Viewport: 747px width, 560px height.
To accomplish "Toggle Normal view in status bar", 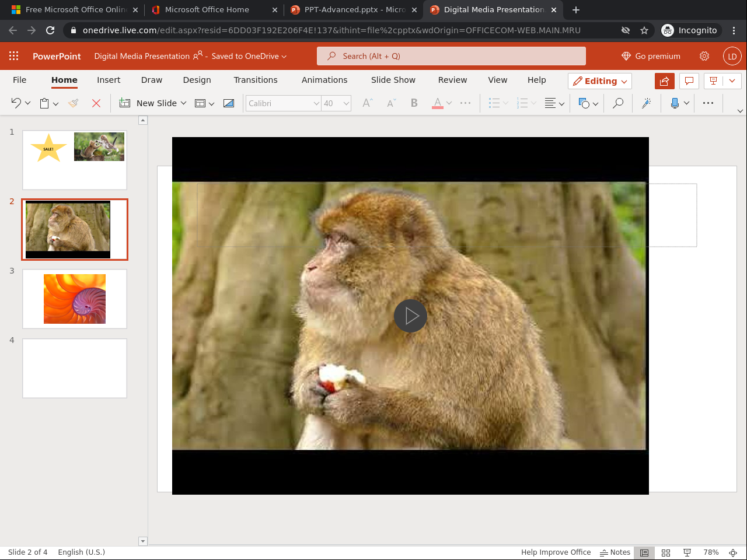I will 644,552.
